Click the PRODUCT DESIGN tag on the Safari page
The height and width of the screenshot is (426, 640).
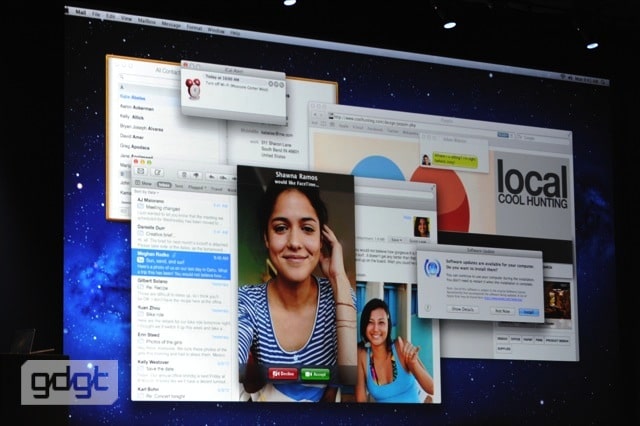557,341
